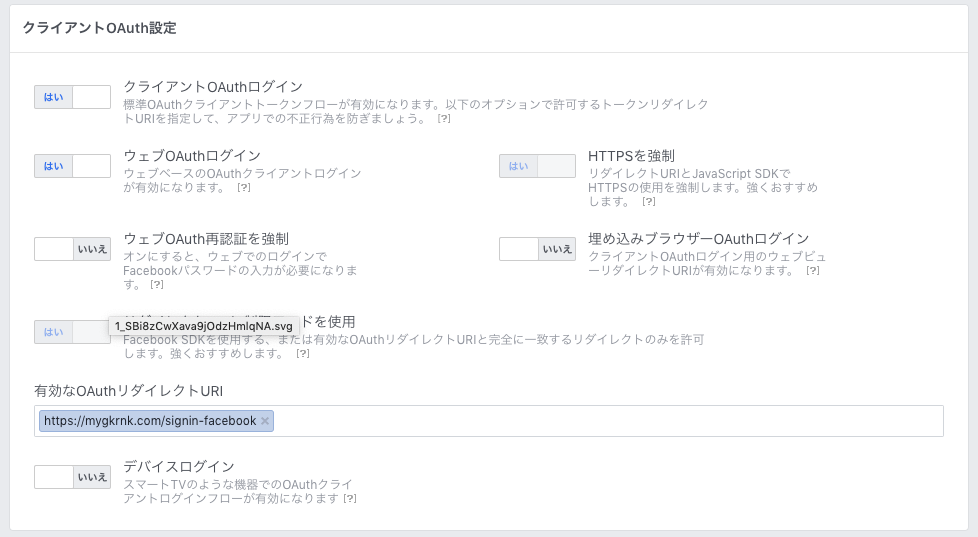Viewport: 978px width, 537px height.
Task: Click the HTTPSを強制 label text
Action: click(631, 156)
